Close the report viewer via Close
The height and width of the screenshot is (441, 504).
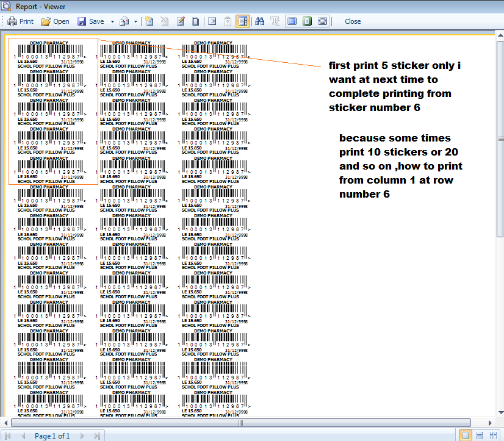(353, 21)
